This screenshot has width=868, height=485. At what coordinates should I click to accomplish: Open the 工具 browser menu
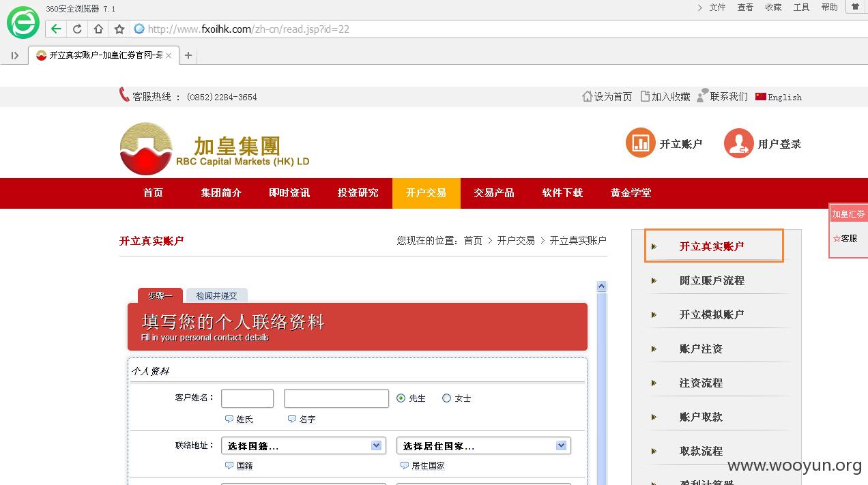point(801,8)
